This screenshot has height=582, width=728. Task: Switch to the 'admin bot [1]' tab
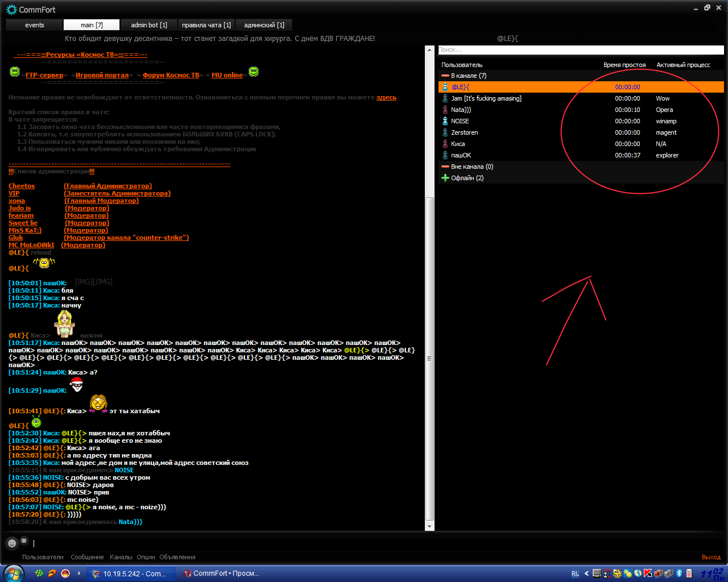point(148,25)
